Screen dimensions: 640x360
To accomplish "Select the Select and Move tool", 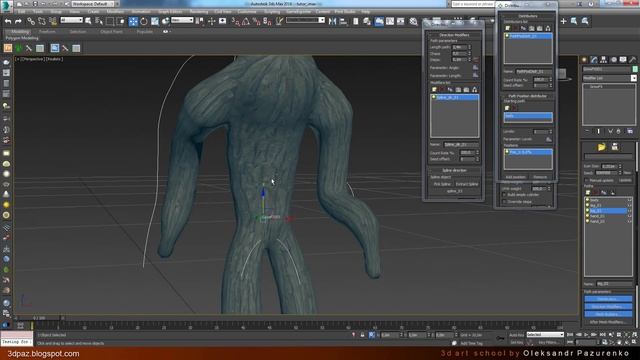I will (133, 21).
